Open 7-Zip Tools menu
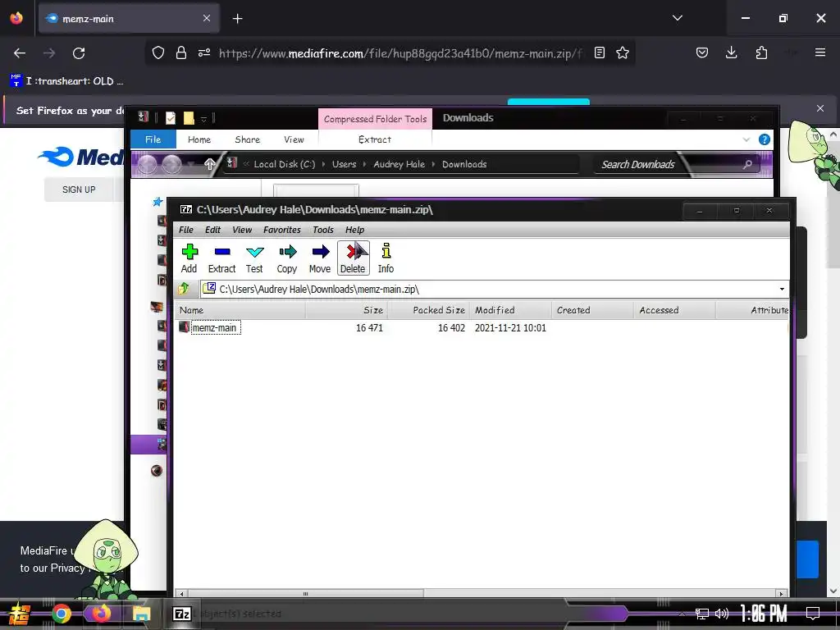Screen dimensions: 840x630 click(x=323, y=230)
